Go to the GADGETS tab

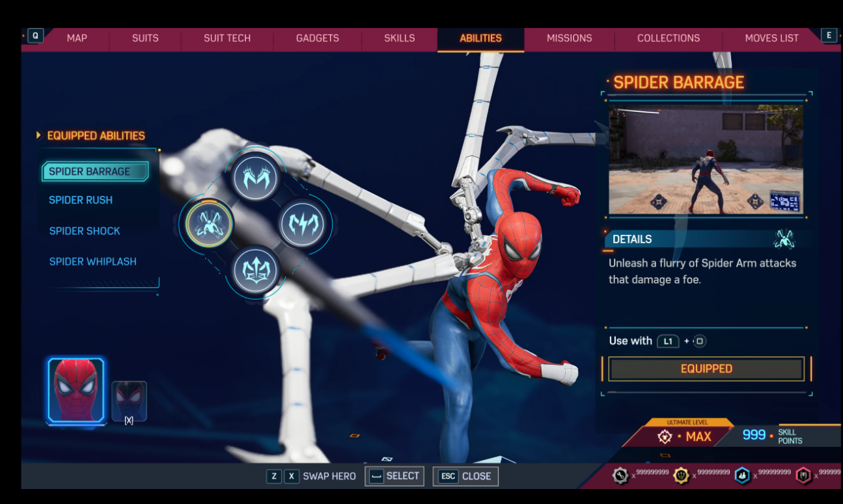point(318,38)
